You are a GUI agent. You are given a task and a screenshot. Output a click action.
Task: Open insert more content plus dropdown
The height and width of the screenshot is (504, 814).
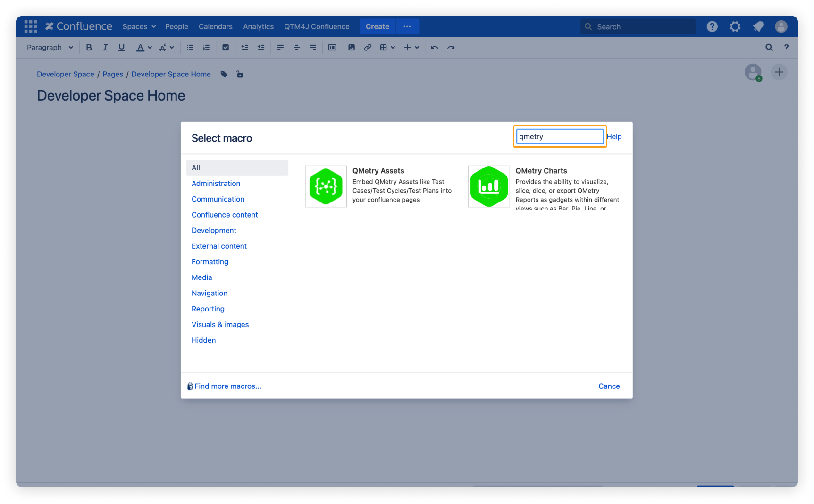click(x=411, y=47)
